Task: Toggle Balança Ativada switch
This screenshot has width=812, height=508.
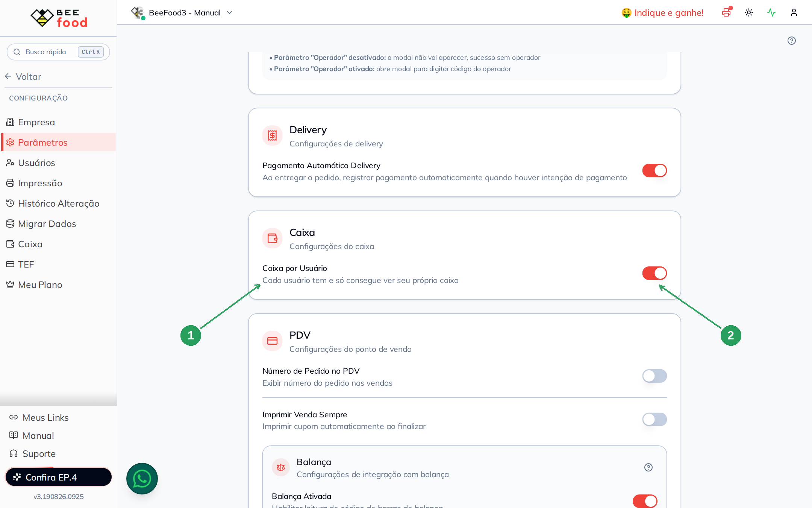Action: click(645, 501)
